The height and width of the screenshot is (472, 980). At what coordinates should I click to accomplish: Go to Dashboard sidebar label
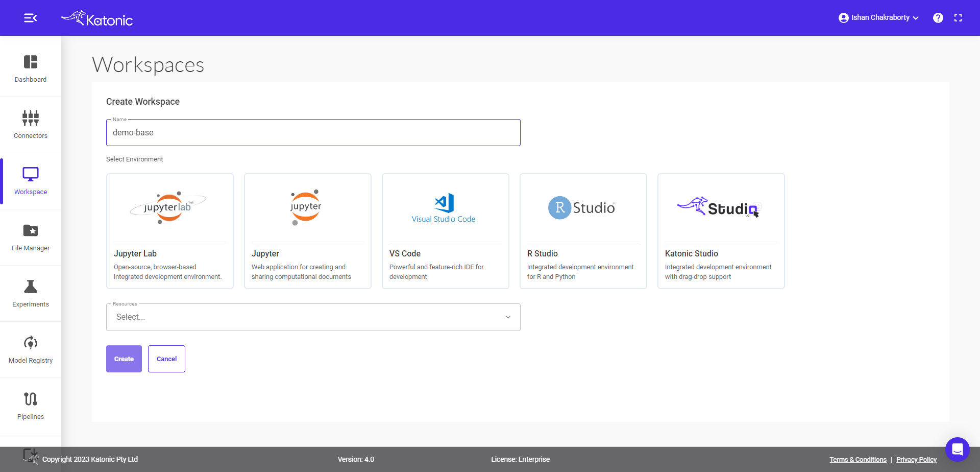(31, 80)
